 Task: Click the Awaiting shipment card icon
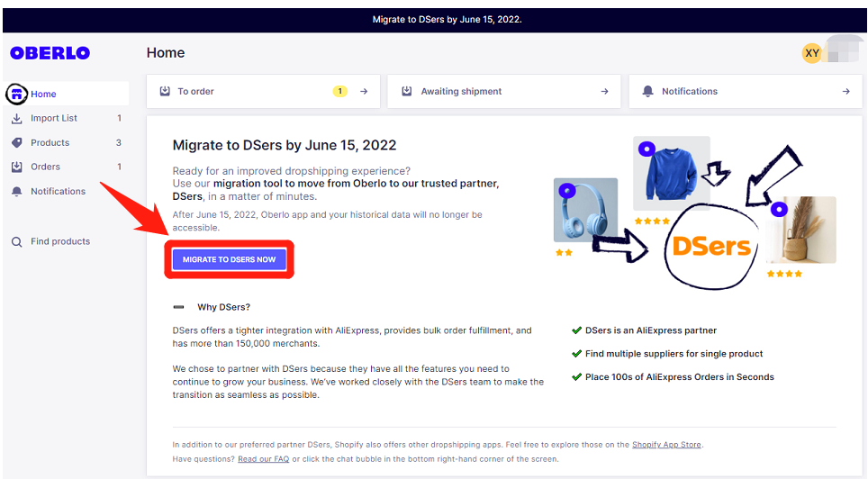tap(407, 91)
